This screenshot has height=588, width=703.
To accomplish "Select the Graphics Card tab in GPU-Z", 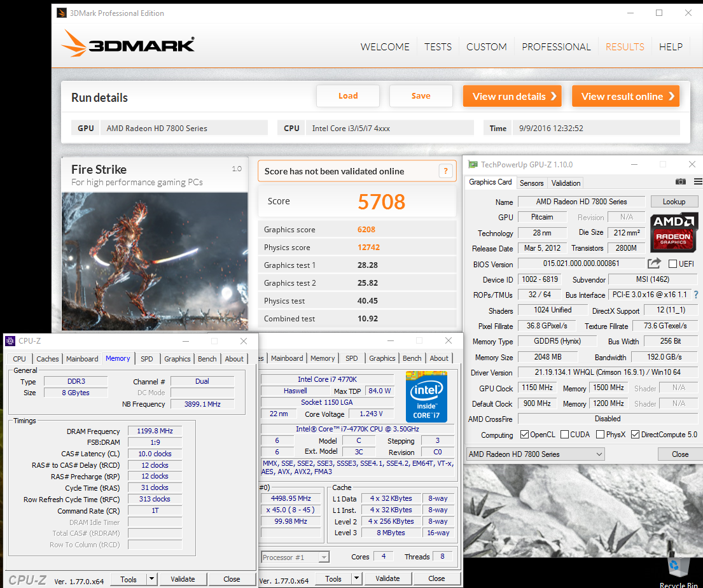I will (490, 181).
